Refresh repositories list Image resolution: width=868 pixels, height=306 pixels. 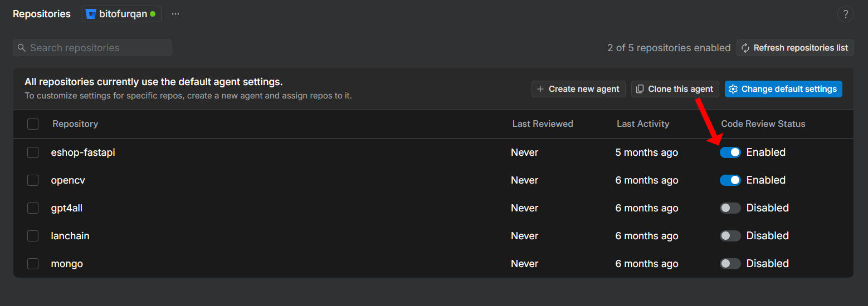[x=794, y=48]
